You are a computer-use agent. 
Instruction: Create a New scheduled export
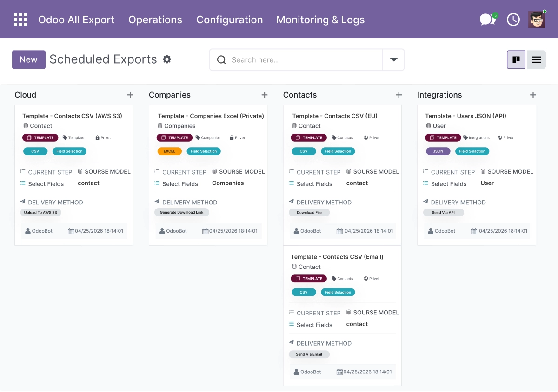(29, 59)
